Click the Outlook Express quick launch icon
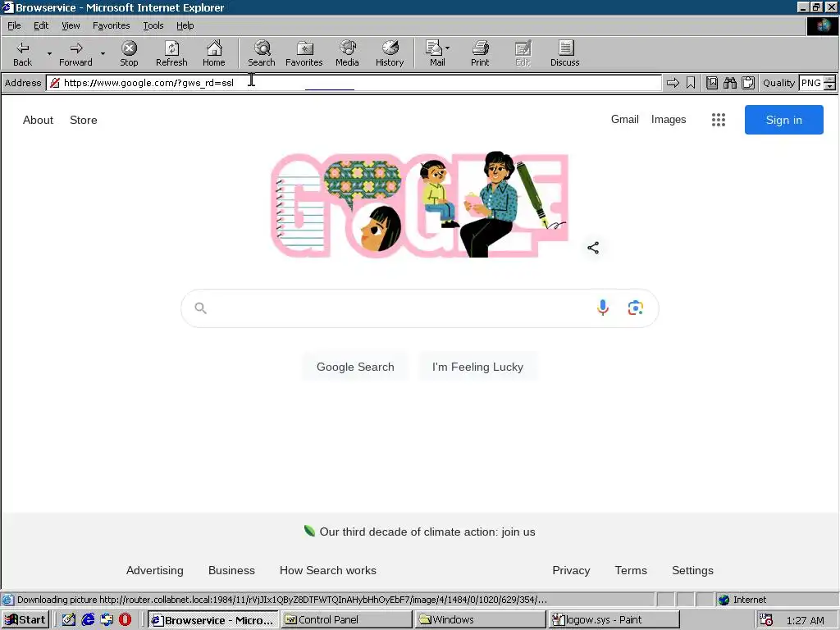Image resolution: width=840 pixels, height=630 pixels. point(107,619)
